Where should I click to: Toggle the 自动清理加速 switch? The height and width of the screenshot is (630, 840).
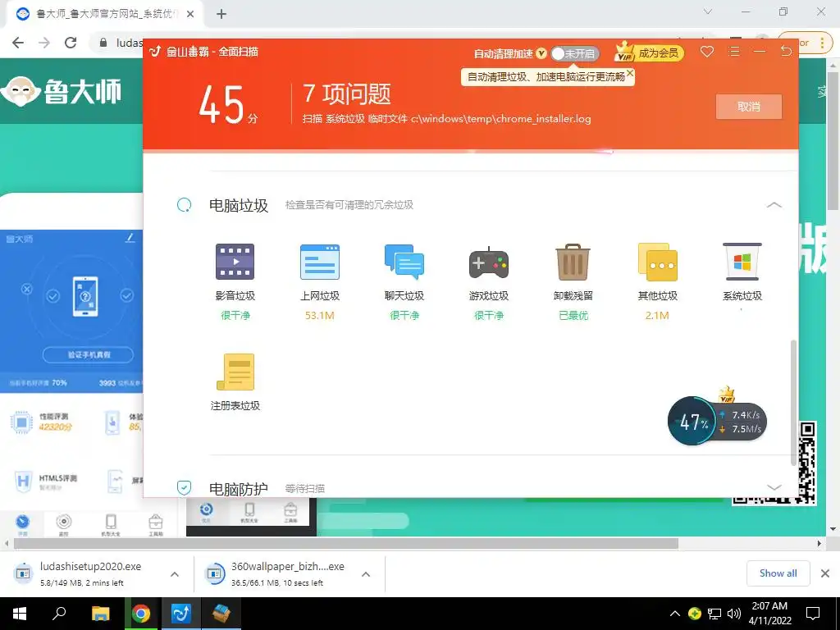click(574, 53)
